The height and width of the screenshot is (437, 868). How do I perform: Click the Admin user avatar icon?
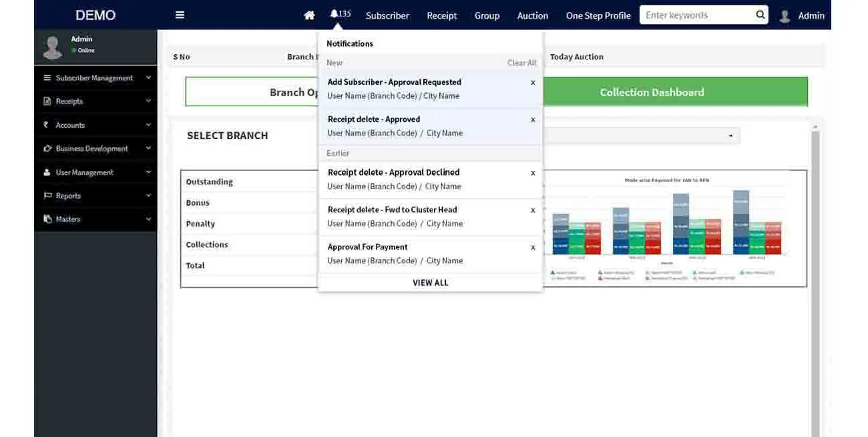click(x=785, y=15)
